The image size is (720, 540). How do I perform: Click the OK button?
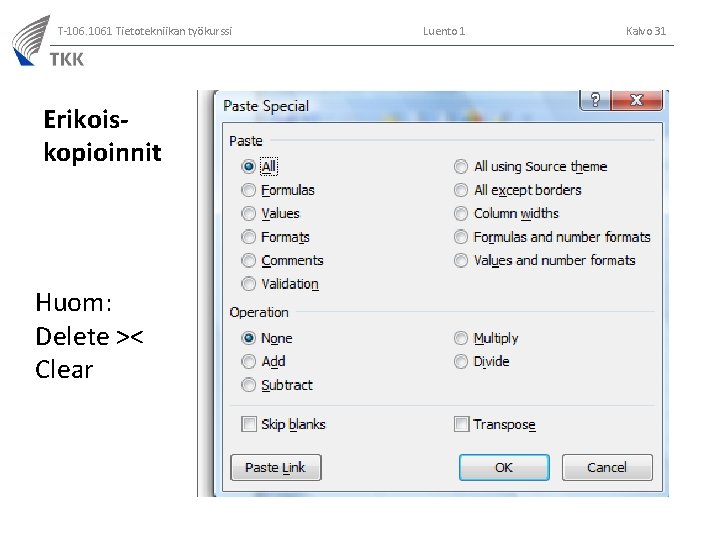coord(503,467)
